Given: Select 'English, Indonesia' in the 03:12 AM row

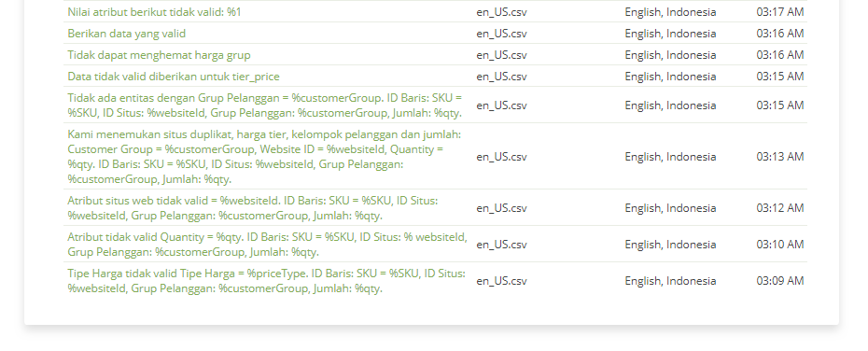Looking at the screenshot, I should coord(670,208).
